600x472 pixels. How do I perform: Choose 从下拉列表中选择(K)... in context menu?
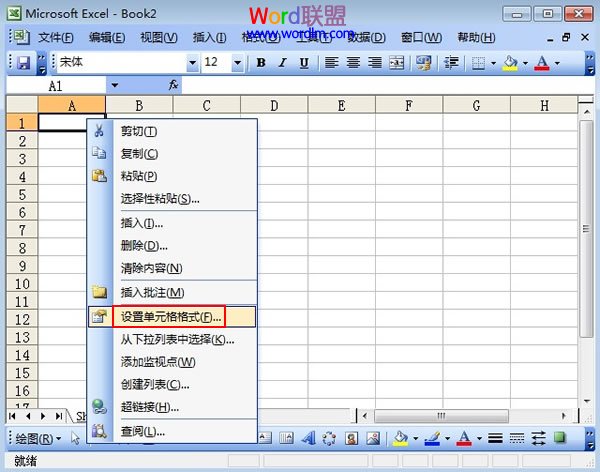[172, 339]
